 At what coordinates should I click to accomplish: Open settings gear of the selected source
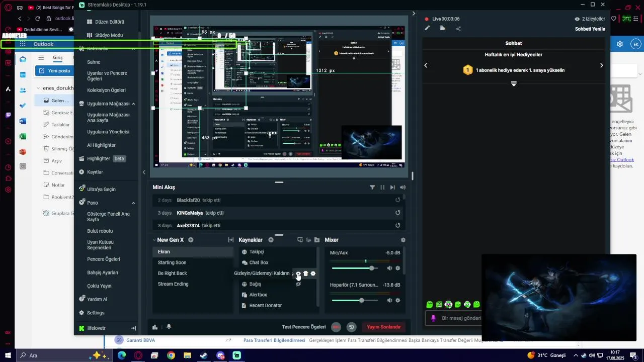click(x=313, y=274)
